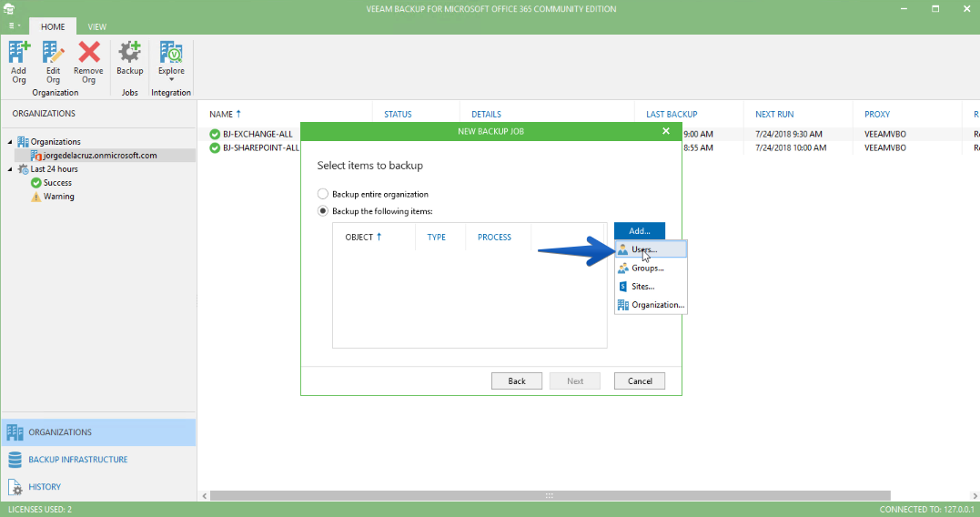This screenshot has height=517, width=980.
Task: Cancel the New Backup Job wizard
Action: 640,380
